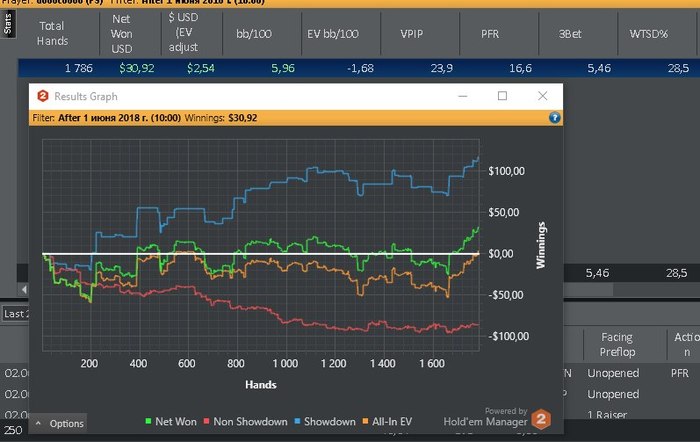The height and width of the screenshot is (442, 700).
Task: Click the left scroll arrow of stats table
Action: 24,289
